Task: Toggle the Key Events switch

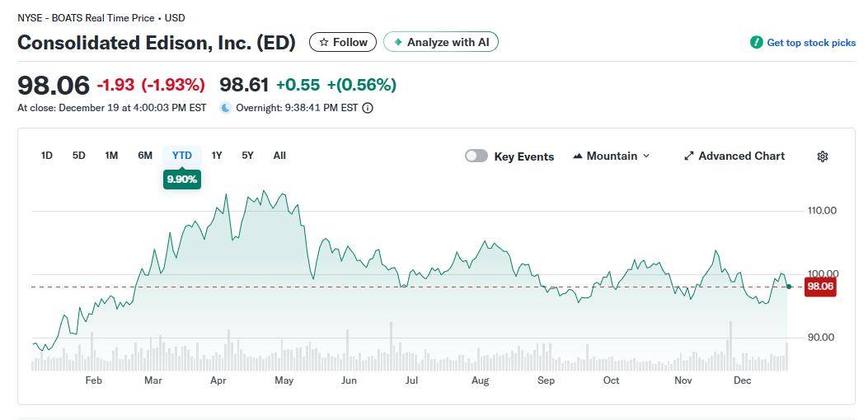Action: (476, 156)
